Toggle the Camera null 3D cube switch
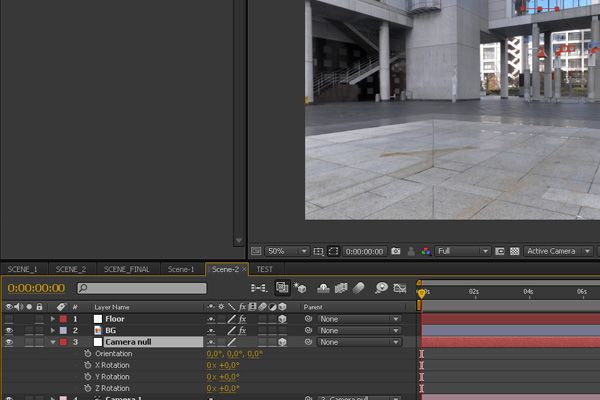Screen dimensions: 600x400 [x=282, y=342]
